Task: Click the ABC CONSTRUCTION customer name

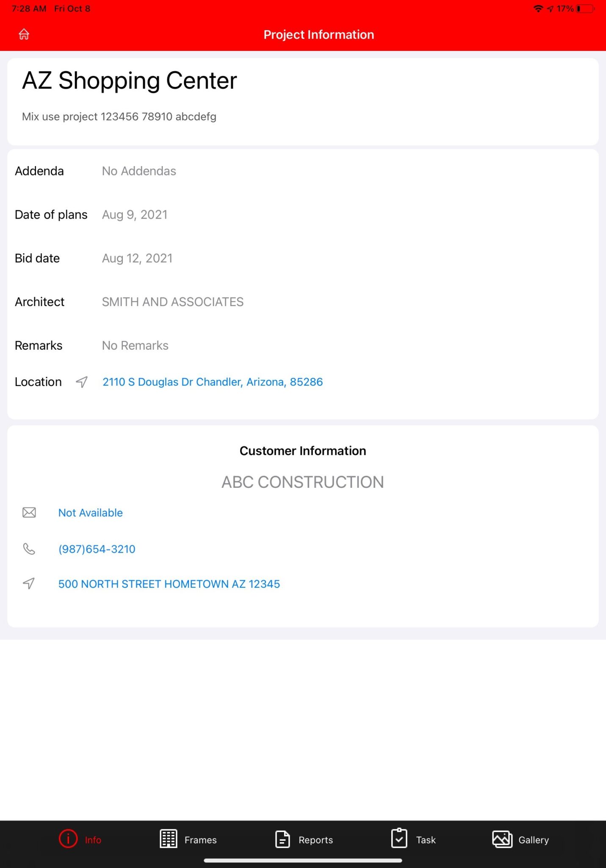Action: pos(302,481)
